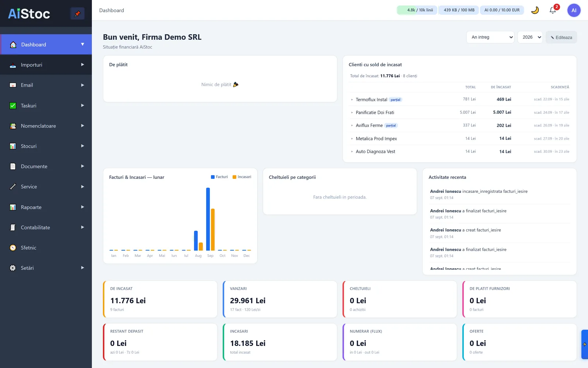Click the Contabilitate icon

(x=13, y=227)
